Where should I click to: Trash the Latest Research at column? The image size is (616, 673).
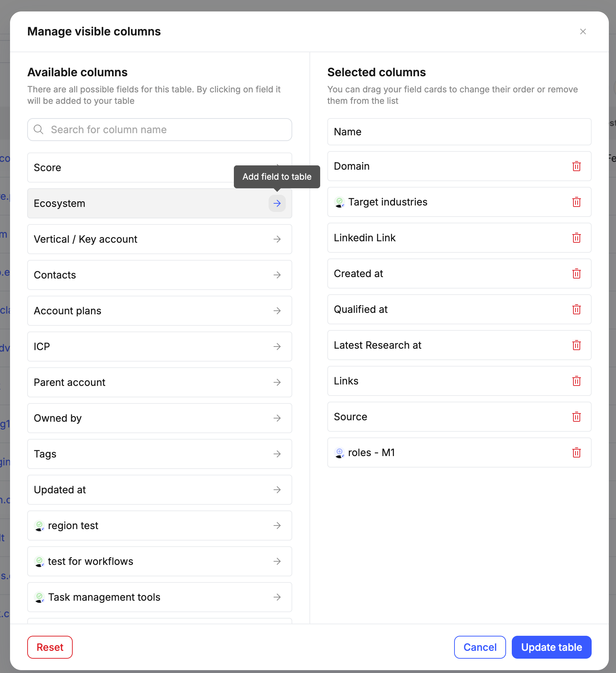click(576, 345)
